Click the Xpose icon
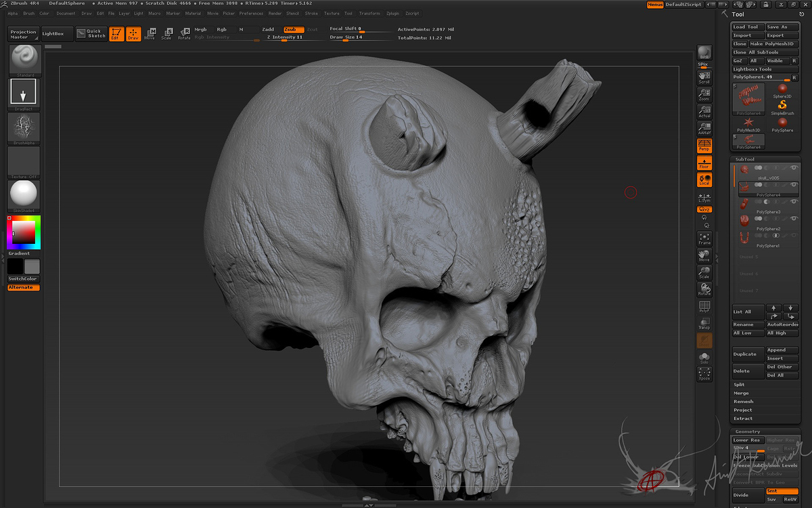The height and width of the screenshot is (508, 812). [x=704, y=374]
